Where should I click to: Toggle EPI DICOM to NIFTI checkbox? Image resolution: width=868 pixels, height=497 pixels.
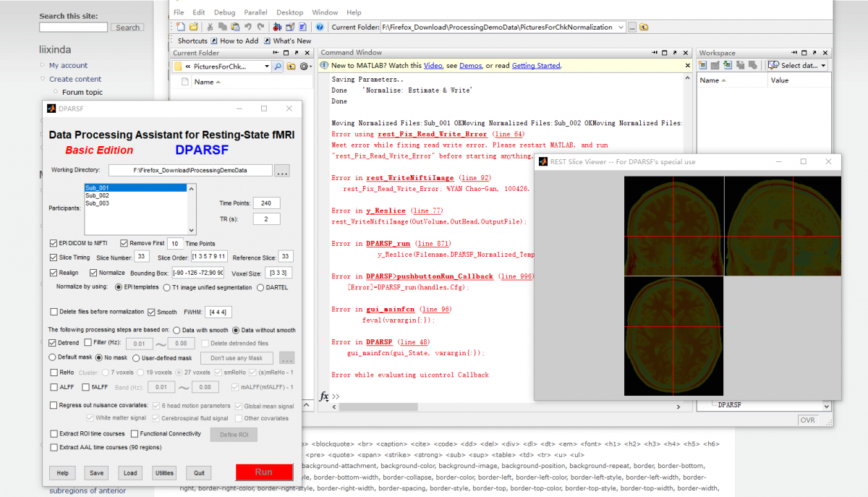click(54, 243)
